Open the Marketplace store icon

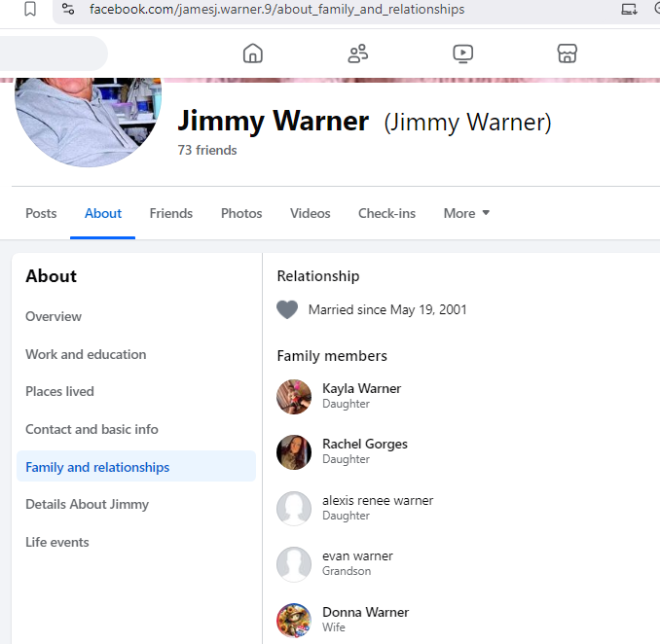(x=567, y=54)
